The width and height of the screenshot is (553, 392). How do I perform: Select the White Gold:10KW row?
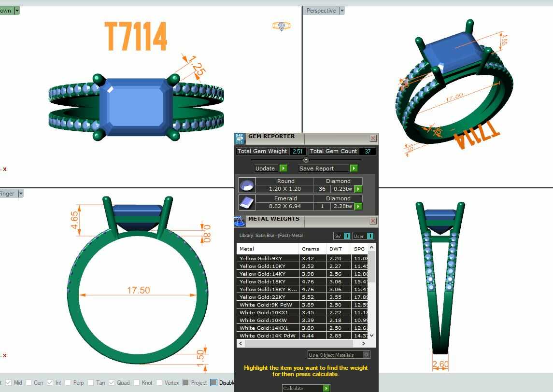tap(302, 321)
